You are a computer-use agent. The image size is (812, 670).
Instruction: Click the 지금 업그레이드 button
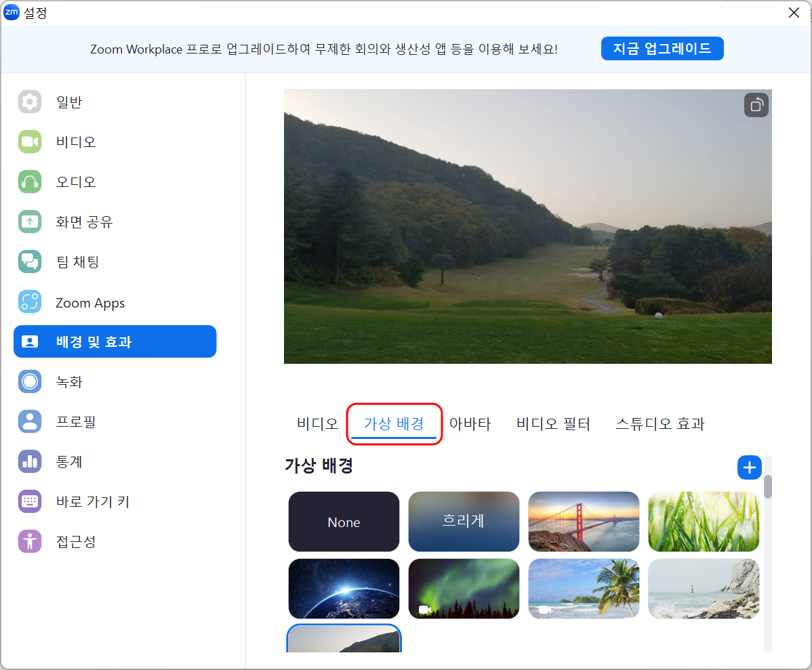662,49
